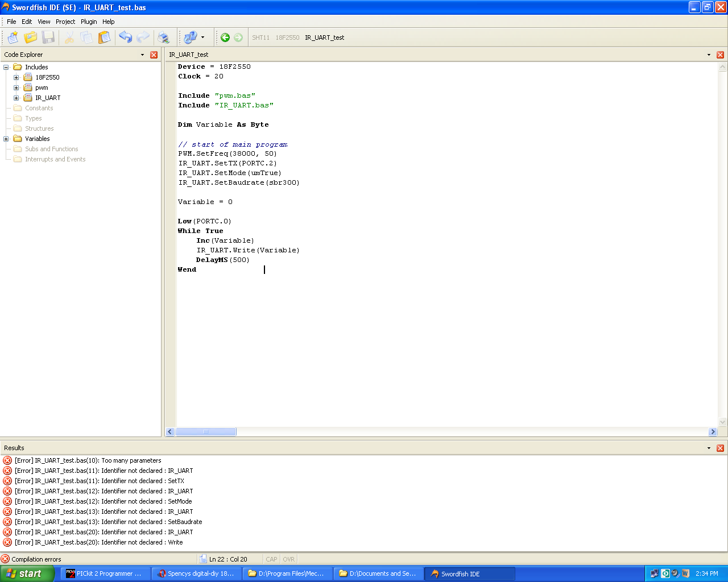Open the Help menu
Screen dimensions: 728x582
[109, 22]
